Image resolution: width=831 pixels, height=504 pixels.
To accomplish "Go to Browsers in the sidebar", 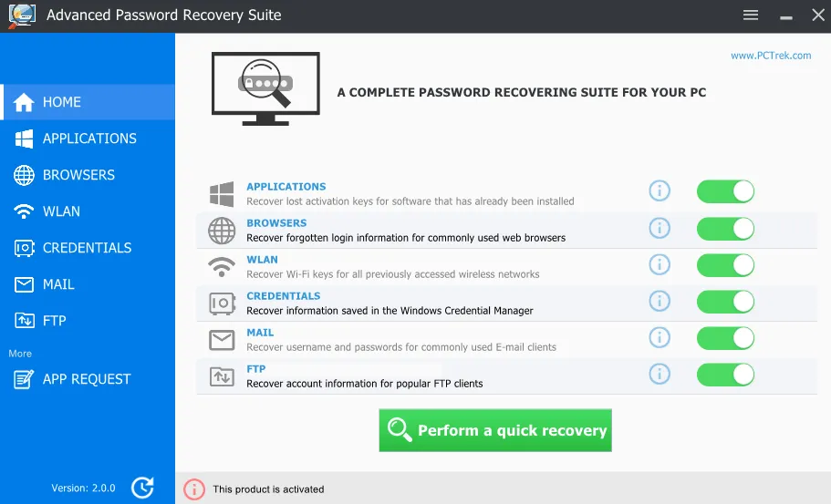I will (x=78, y=175).
